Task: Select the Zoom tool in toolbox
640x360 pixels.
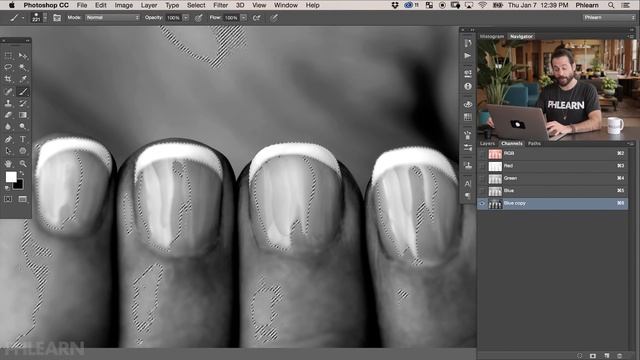Action: click(x=23, y=164)
